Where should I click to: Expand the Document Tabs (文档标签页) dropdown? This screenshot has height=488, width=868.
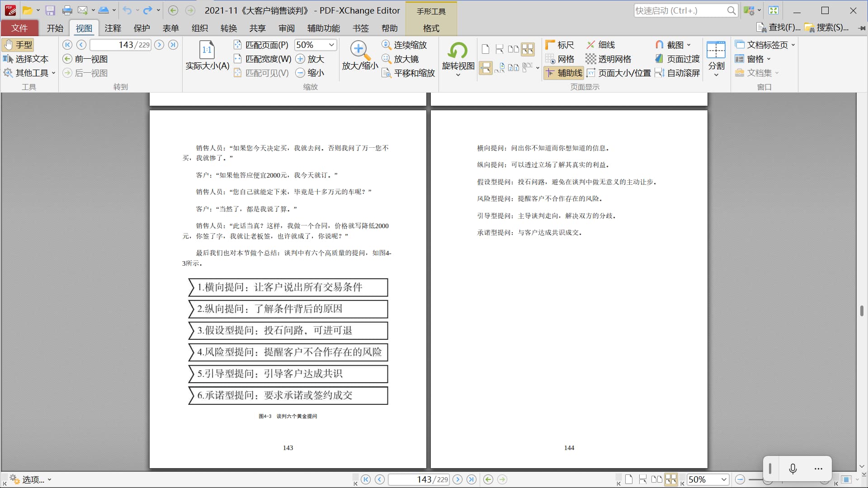765,45
